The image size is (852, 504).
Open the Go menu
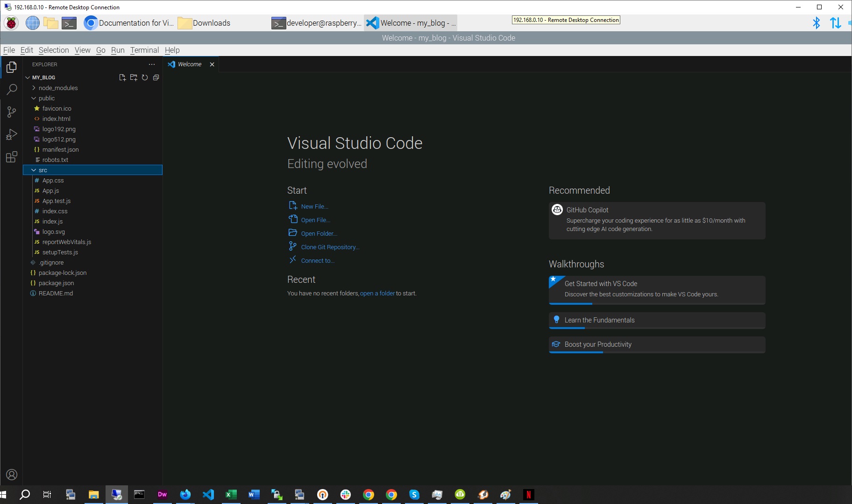coord(101,50)
